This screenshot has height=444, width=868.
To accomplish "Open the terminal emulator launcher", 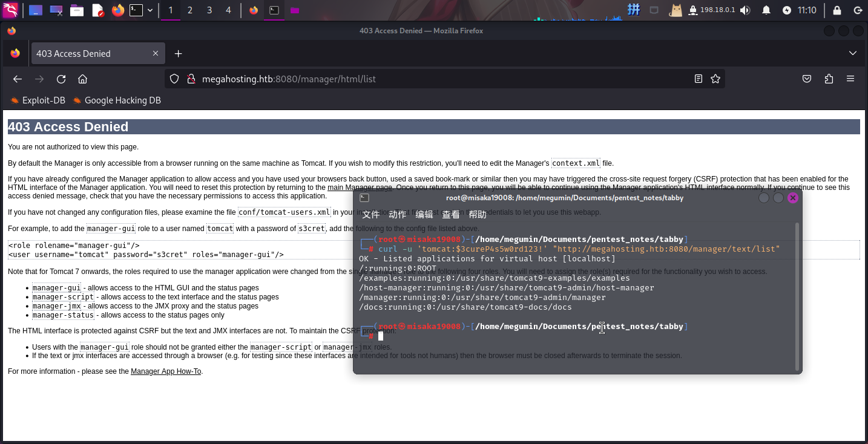I will [x=136, y=10].
